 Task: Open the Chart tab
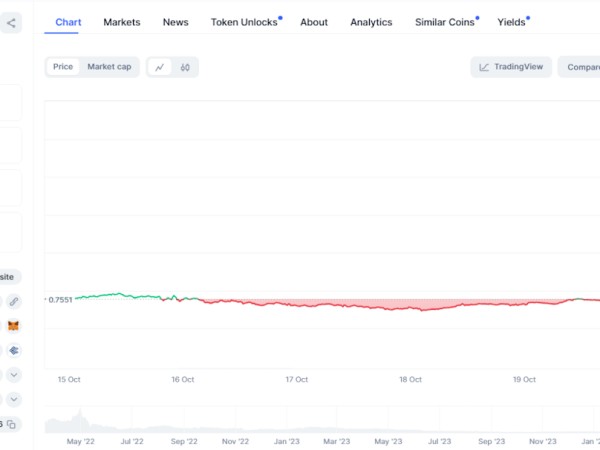click(x=68, y=22)
